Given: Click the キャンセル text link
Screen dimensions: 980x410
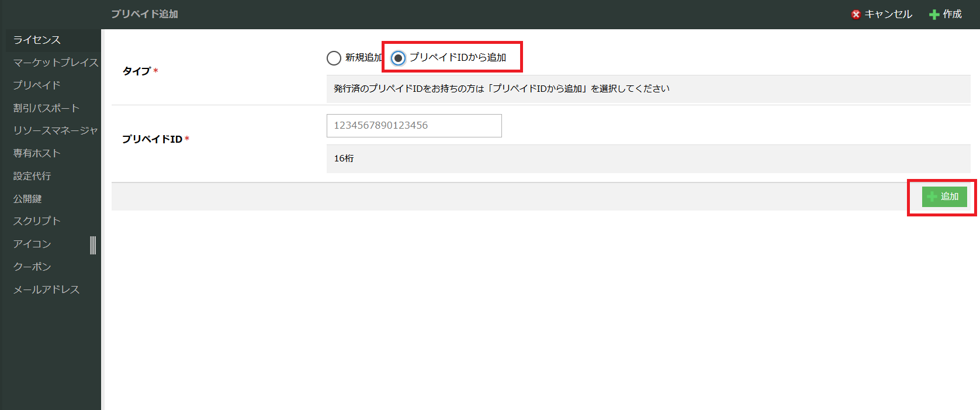Looking at the screenshot, I should point(888,15).
